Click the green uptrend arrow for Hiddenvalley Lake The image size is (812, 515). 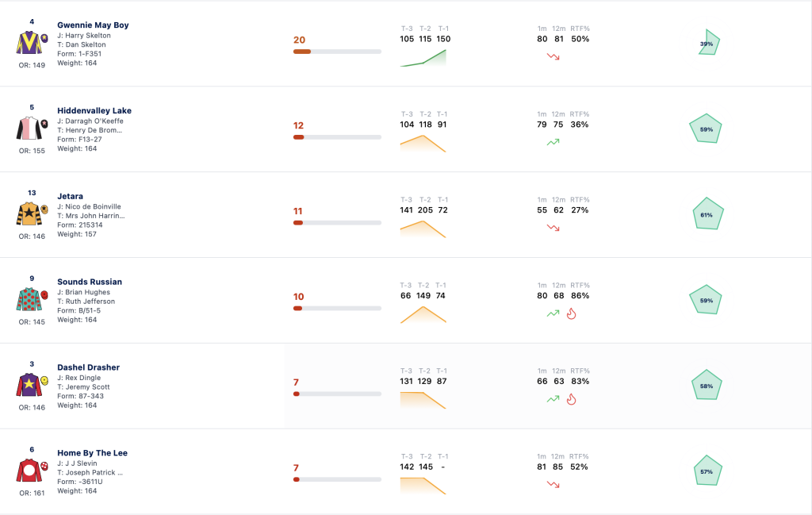553,142
